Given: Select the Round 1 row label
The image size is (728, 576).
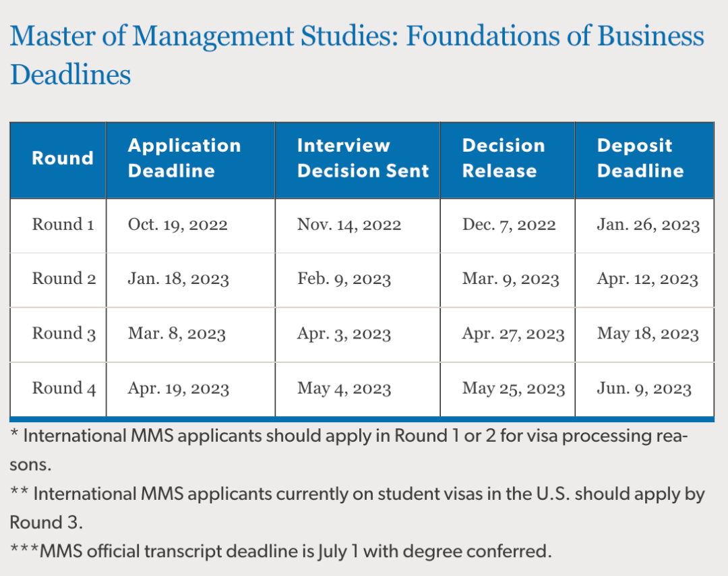Looking at the screenshot, I should pos(63,225).
